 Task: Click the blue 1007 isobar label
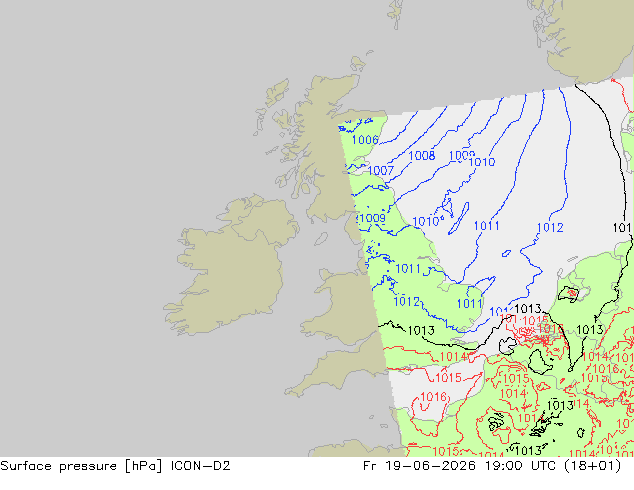380,170
